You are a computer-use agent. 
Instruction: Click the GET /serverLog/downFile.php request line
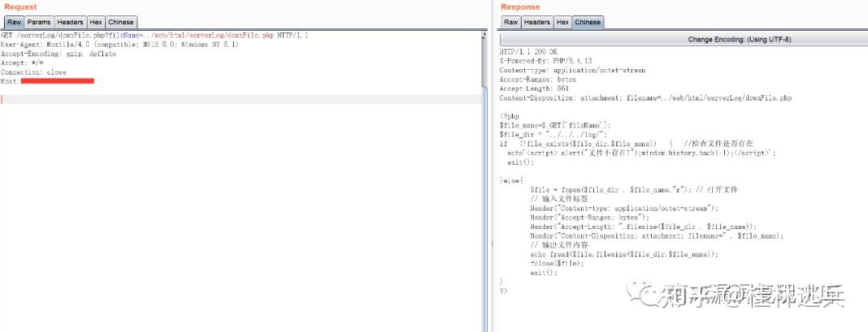pyautogui.click(x=154, y=35)
